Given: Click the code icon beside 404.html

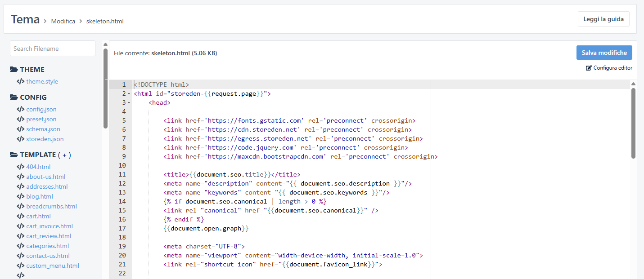Looking at the screenshot, I should pos(20,167).
